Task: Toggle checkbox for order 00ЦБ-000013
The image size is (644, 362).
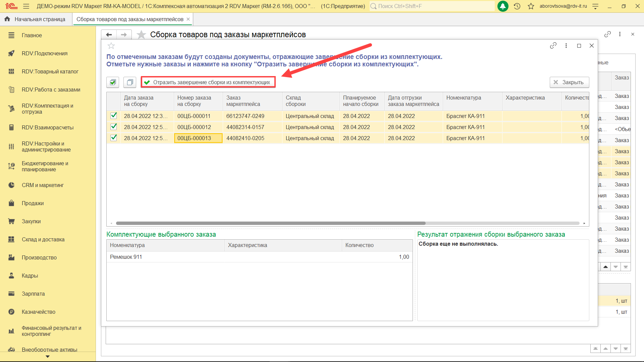Action: click(114, 138)
